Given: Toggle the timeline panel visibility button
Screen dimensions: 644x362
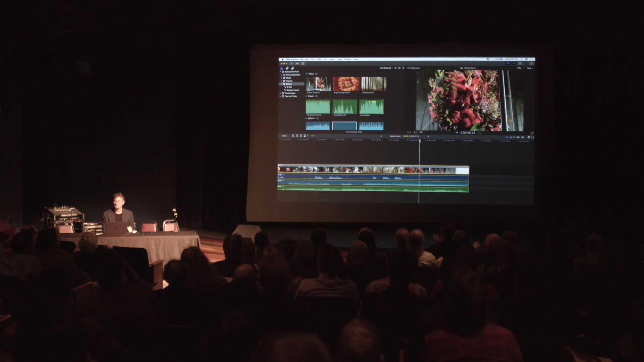Looking at the screenshot, I should (x=514, y=63).
